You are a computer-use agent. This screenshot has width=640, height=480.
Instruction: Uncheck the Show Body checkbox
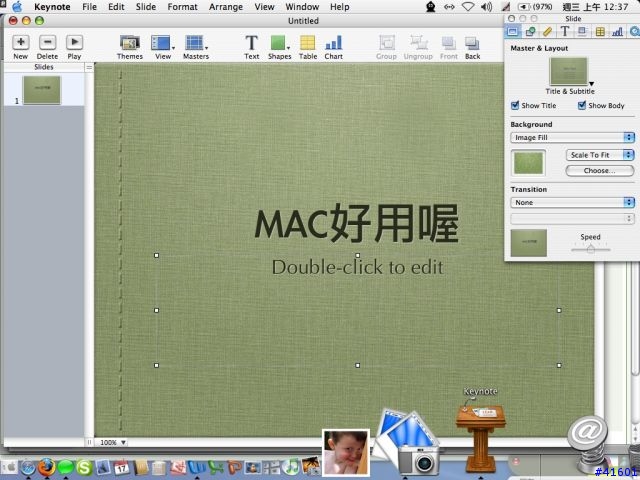pos(582,105)
